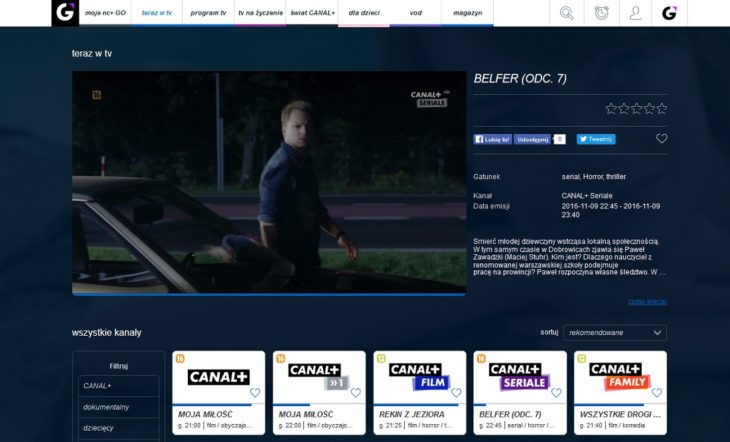Click REKIN Z JEZIORA program title

pos(412,414)
